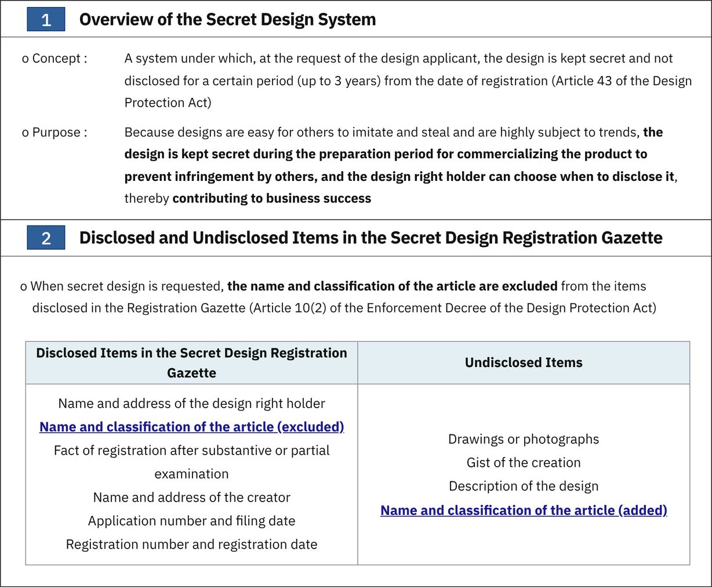The height and width of the screenshot is (588, 712).
Task: Click 'Name and address of the design right holder'
Action: pyautogui.click(x=191, y=404)
